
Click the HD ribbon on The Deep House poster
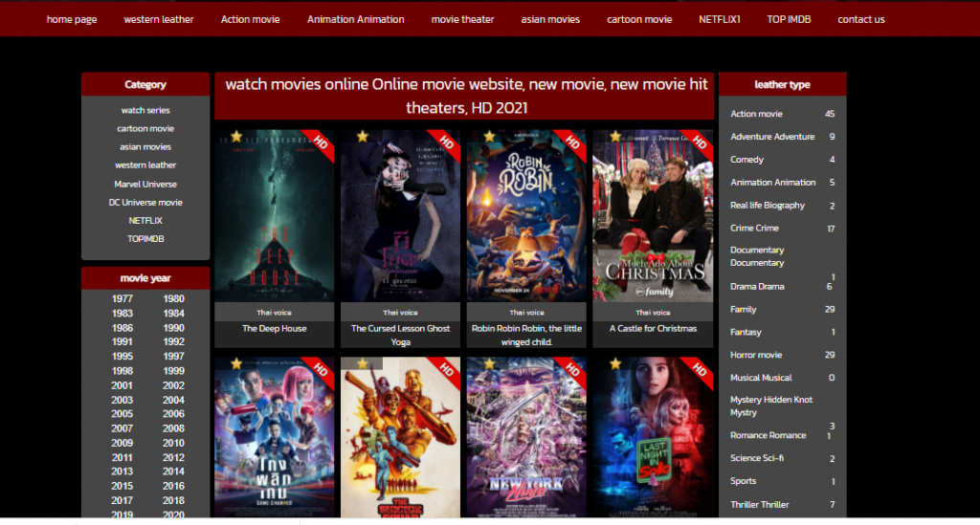320,142
